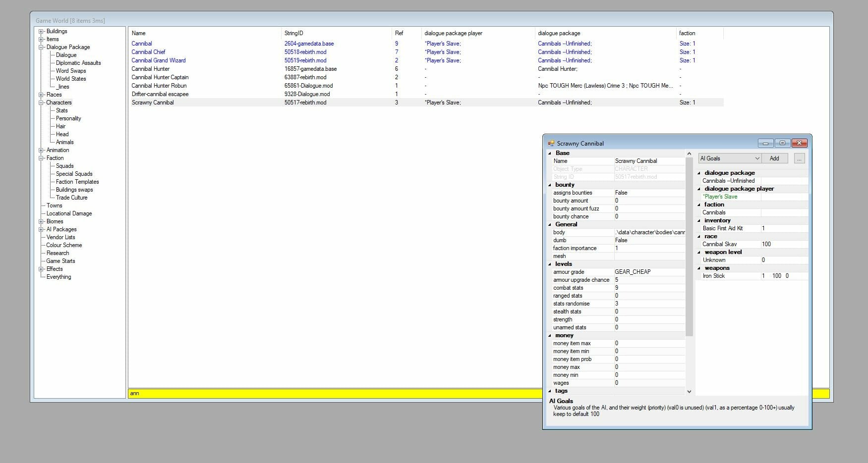Image resolution: width=868 pixels, height=463 pixels.
Task: Select the Cannibal Hunter Robun row
Action: click(426, 86)
